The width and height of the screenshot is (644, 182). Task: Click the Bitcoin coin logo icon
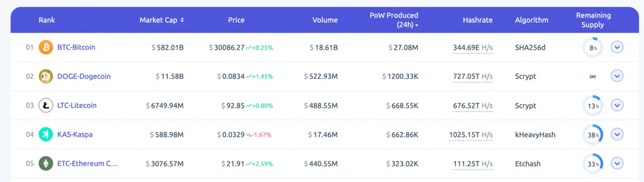click(x=46, y=47)
